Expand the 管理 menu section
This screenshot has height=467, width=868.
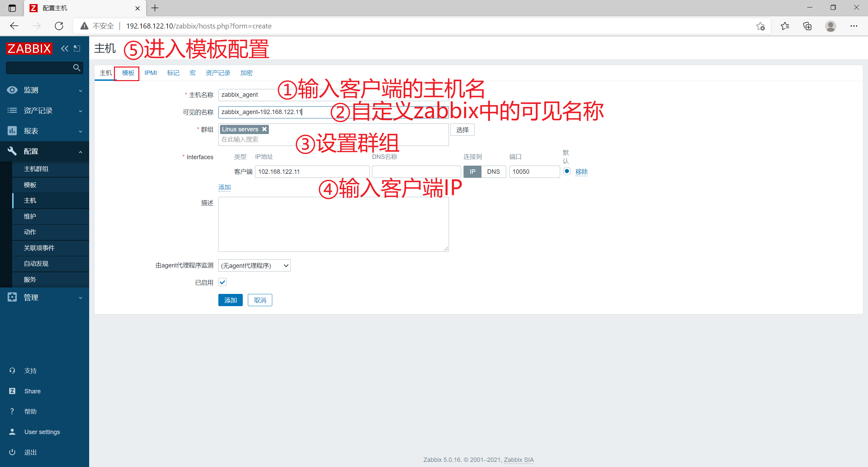click(x=44, y=297)
